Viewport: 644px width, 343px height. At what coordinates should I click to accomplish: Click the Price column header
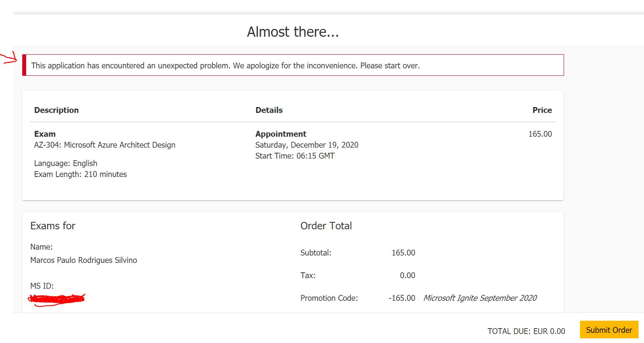click(542, 110)
